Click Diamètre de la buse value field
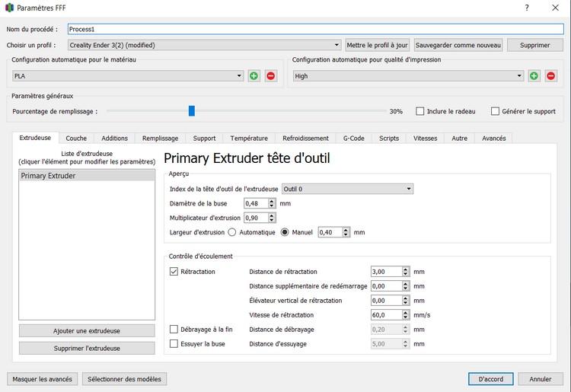Image resolution: width=571 pixels, height=392 pixels. 256,203
